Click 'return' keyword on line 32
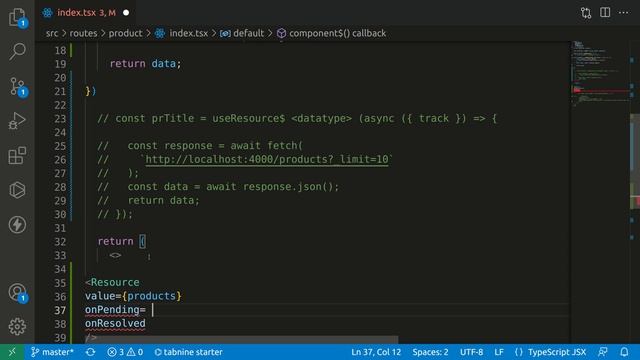This screenshot has width=640, height=360. click(116, 241)
